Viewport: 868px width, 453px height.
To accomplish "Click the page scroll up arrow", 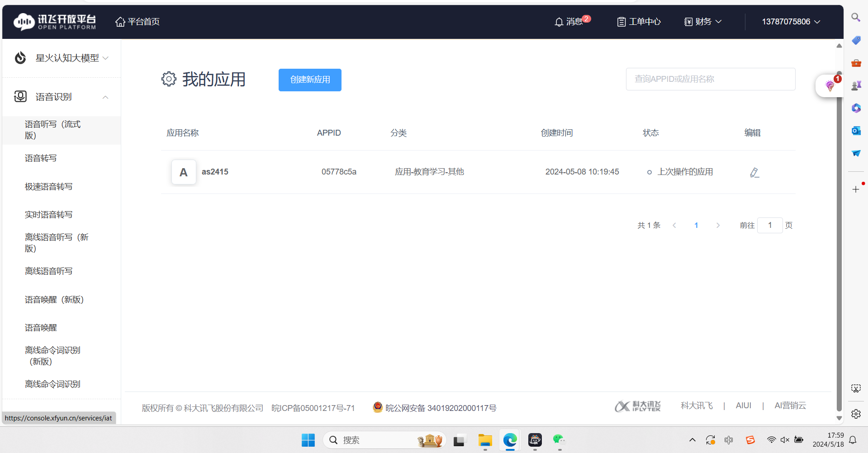I will [x=839, y=46].
